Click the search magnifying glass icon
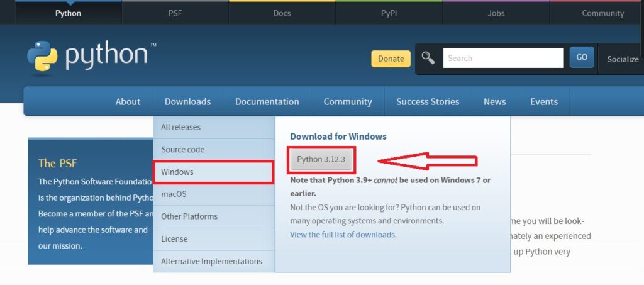 point(428,59)
